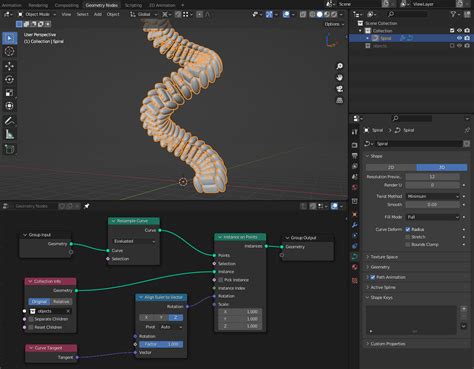The image size is (474, 369).
Task: Select the Measure tool
Action: click(x=10, y=134)
